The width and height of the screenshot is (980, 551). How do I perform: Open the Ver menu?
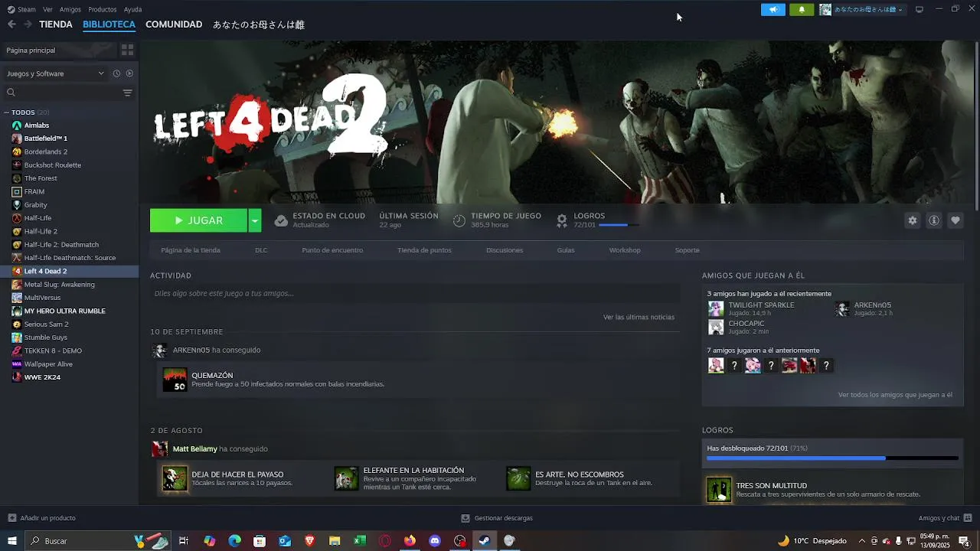click(47, 9)
